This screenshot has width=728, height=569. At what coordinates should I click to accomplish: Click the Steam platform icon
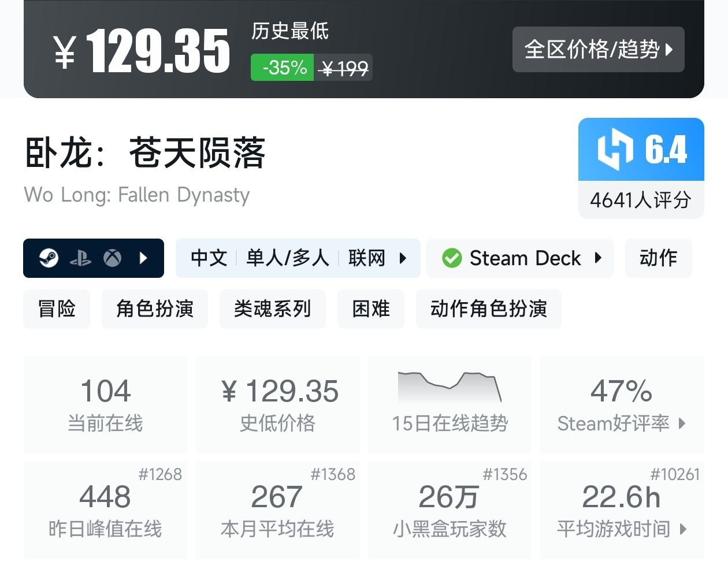click(49, 258)
